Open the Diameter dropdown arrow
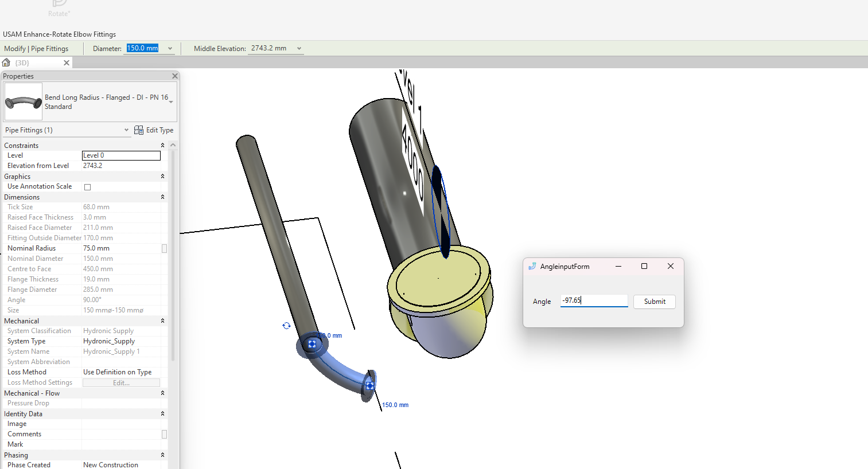This screenshot has width=868, height=469. [x=170, y=49]
